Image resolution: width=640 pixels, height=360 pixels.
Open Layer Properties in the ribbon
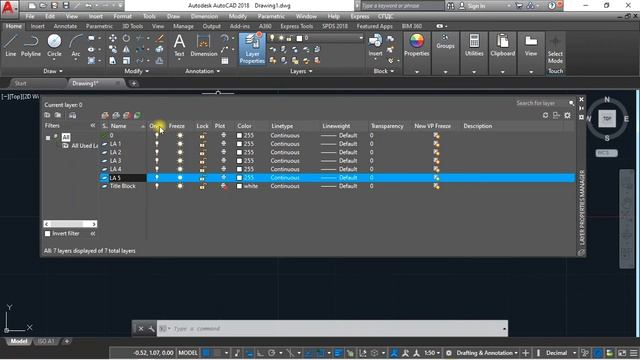click(252, 49)
